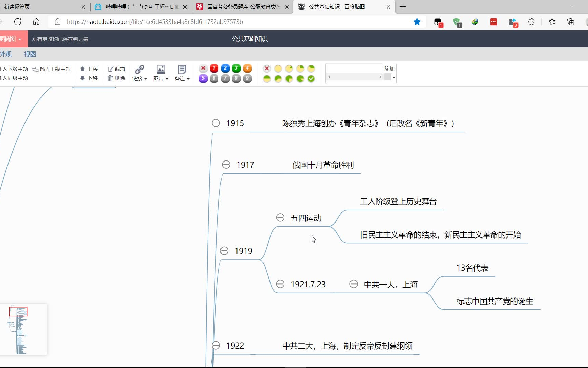This screenshot has height=368, width=588.
Task: Open a new browser tab
Action: 403,7
